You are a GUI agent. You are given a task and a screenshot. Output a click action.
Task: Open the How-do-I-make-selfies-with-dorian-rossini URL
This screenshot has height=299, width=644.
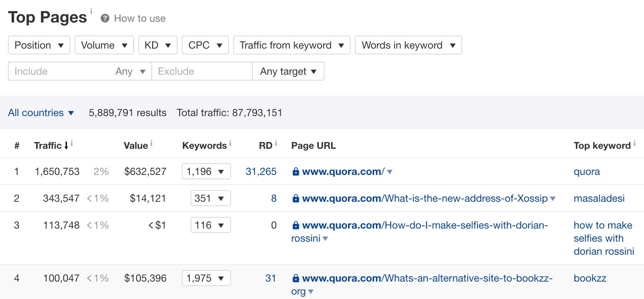click(419, 232)
